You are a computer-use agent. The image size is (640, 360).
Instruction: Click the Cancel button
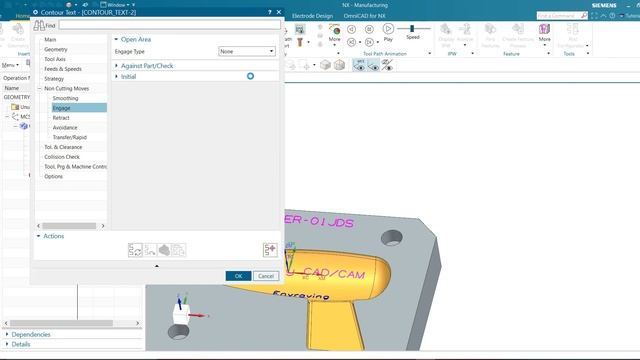266,276
